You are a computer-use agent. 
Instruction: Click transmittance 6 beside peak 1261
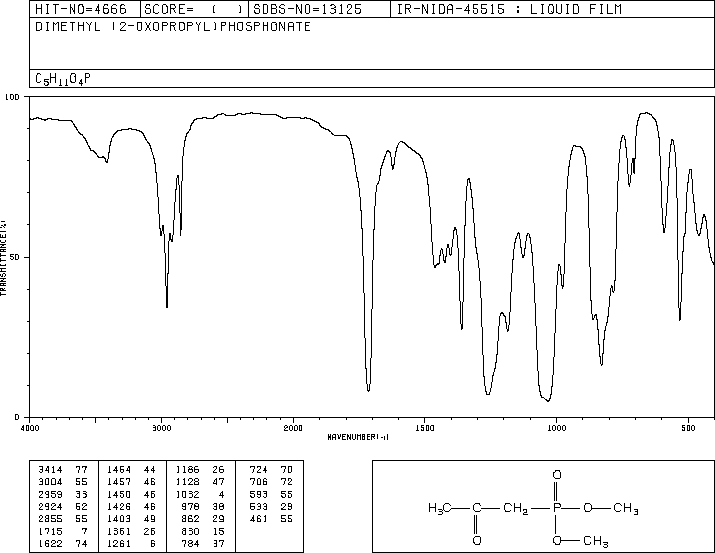coord(153,543)
